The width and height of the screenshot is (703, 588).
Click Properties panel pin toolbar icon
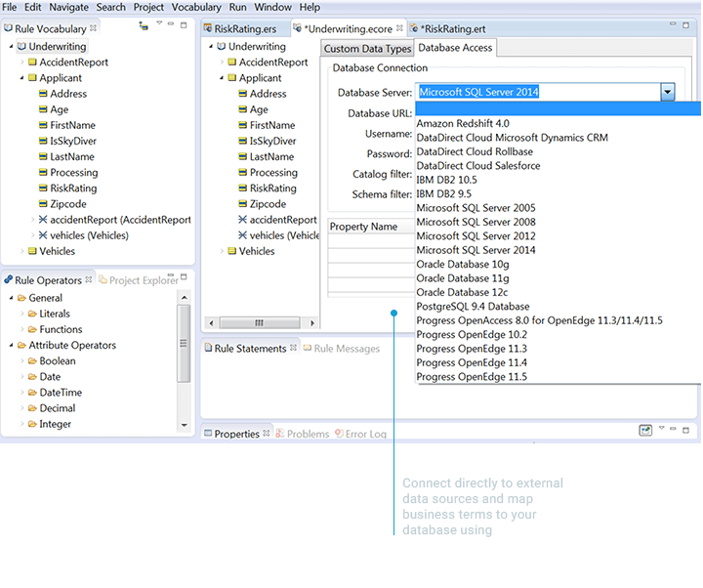pos(645,431)
